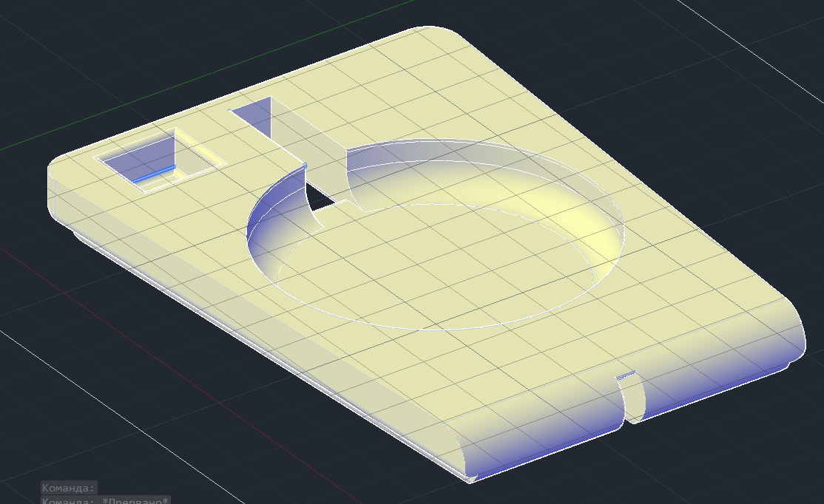Pick the small rectangular pocket near corner
824x504 pixels.
(x=161, y=159)
